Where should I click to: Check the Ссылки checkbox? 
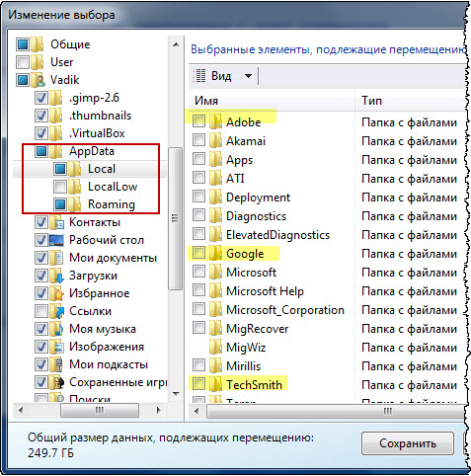coord(41,311)
